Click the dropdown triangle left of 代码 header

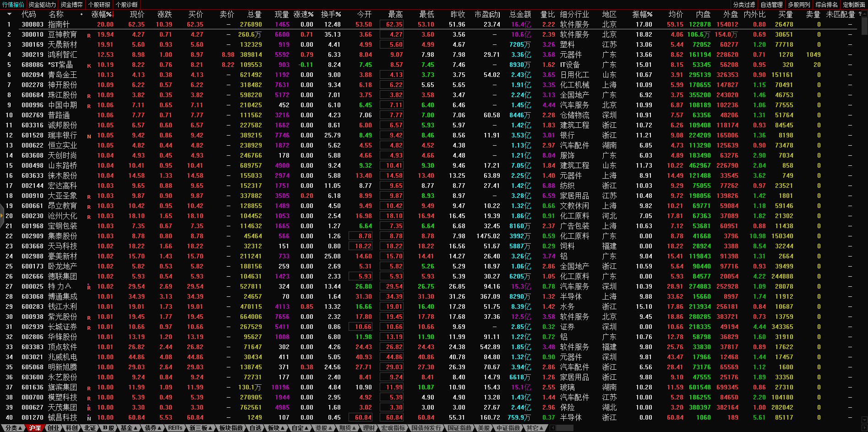9,14
